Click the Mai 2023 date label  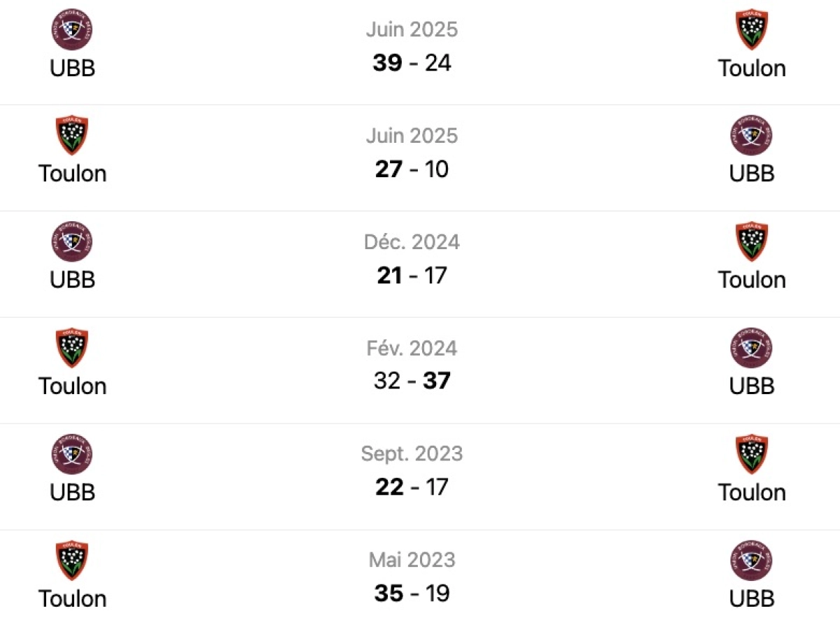point(412,560)
